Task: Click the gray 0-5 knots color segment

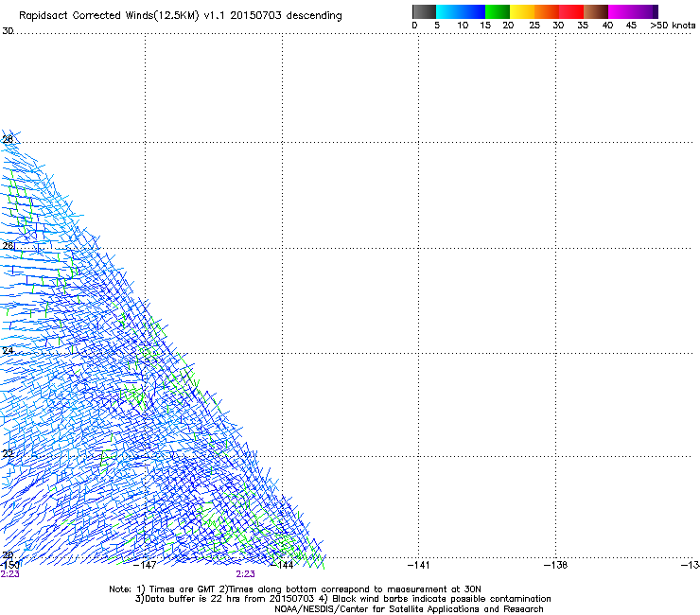Action: (x=424, y=11)
